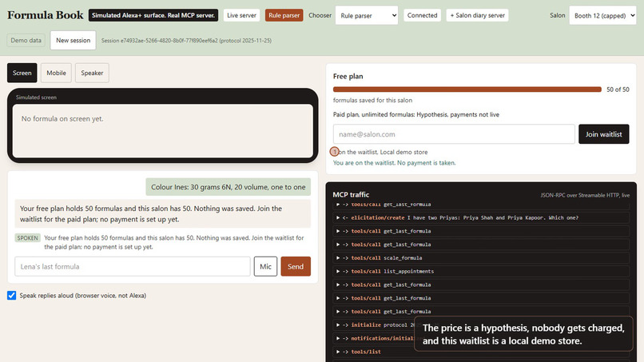The width and height of the screenshot is (644, 362).
Task: Select the Live server option
Action: coord(241,15)
